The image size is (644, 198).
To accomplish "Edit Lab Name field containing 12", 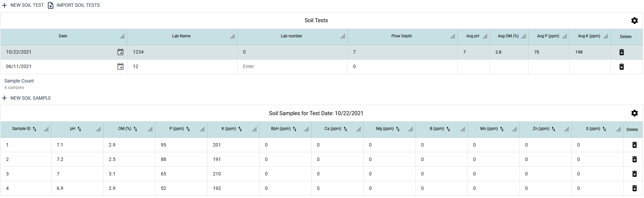I will tap(182, 67).
